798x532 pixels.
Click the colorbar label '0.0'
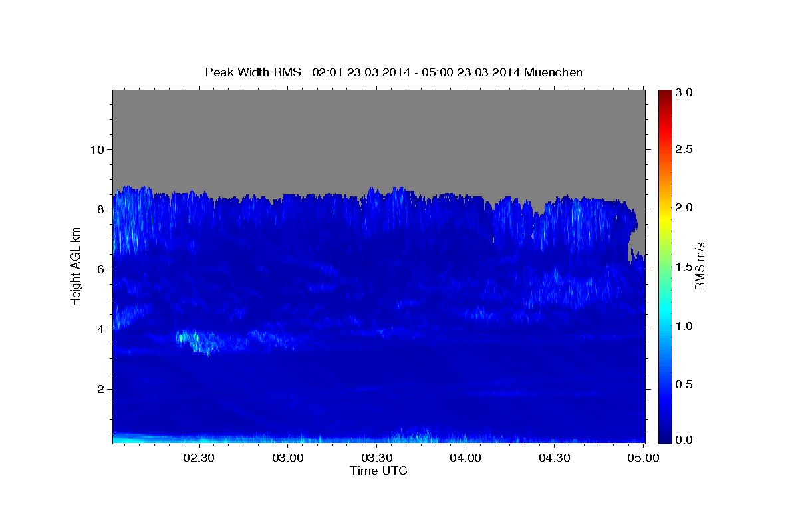[x=685, y=440]
